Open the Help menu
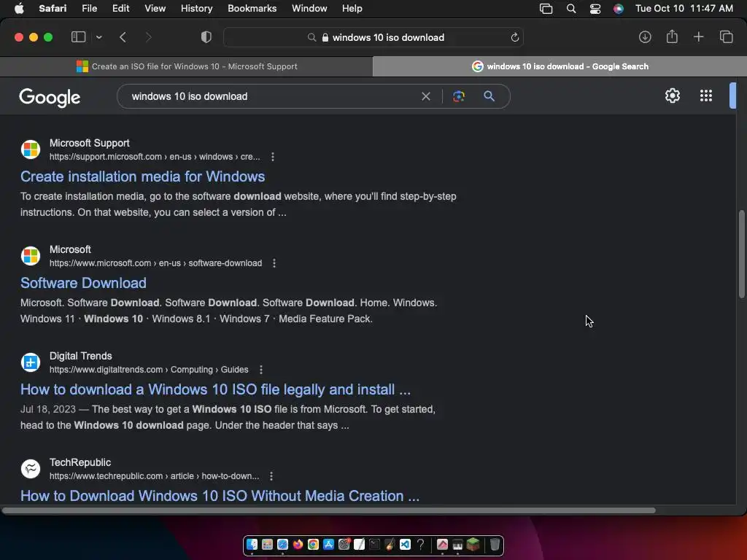 352,9
